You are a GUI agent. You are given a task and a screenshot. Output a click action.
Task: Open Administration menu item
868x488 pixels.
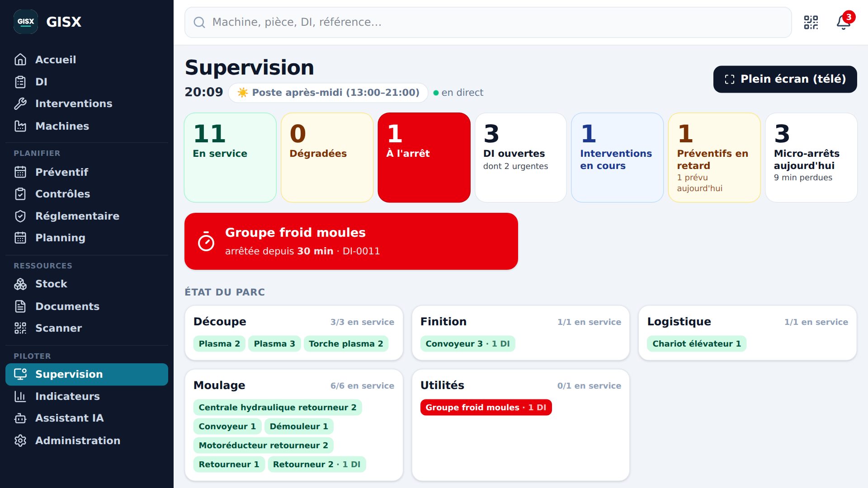coord(87,441)
